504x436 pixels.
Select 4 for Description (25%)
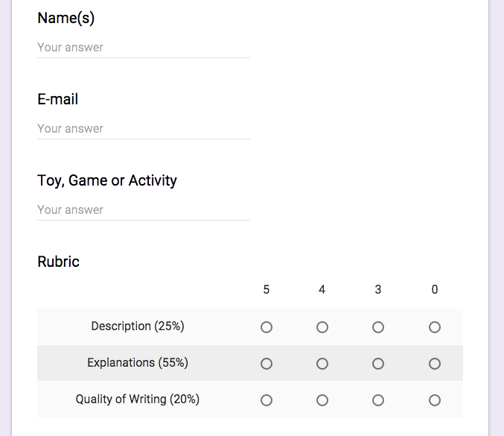coord(322,327)
